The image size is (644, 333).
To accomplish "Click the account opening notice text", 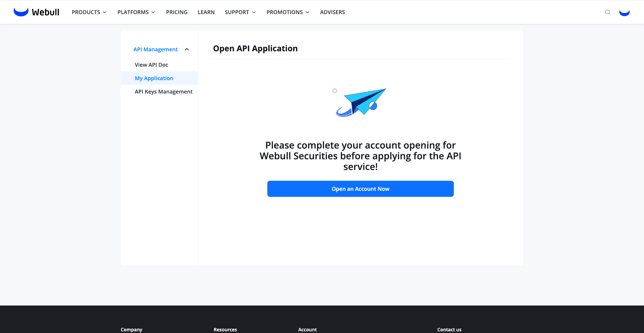I will point(361,156).
